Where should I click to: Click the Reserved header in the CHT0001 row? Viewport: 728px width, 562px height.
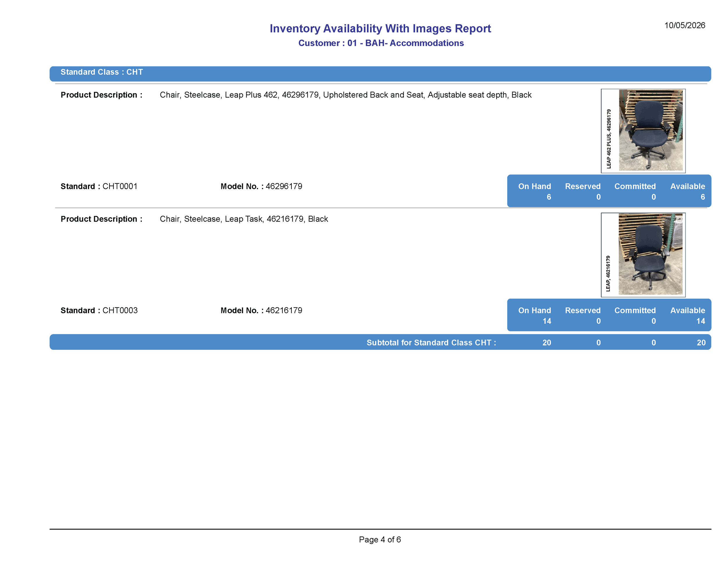pyautogui.click(x=583, y=186)
